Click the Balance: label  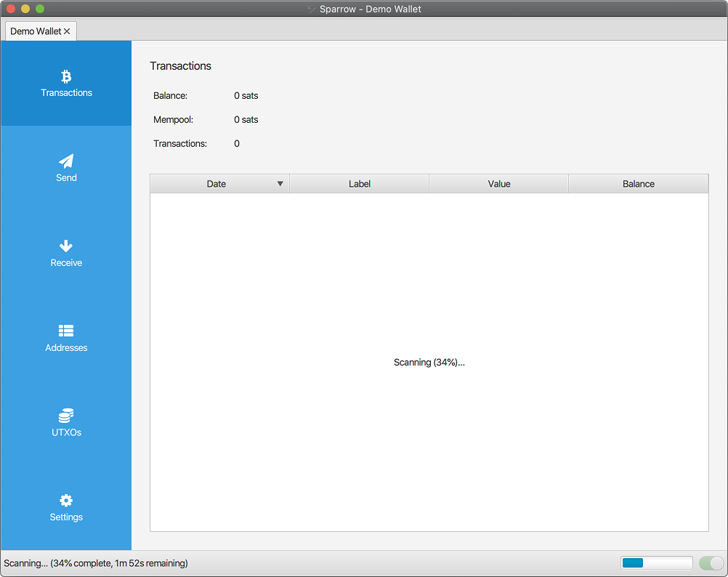click(x=171, y=96)
